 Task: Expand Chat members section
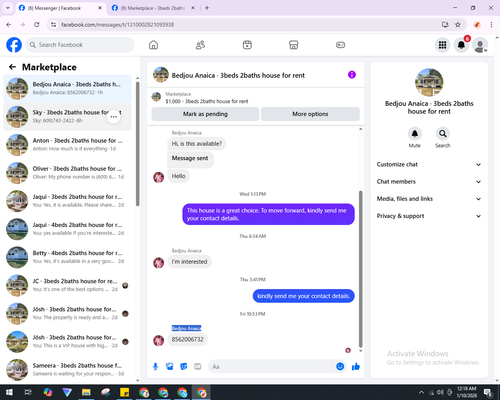[x=429, y=182]
